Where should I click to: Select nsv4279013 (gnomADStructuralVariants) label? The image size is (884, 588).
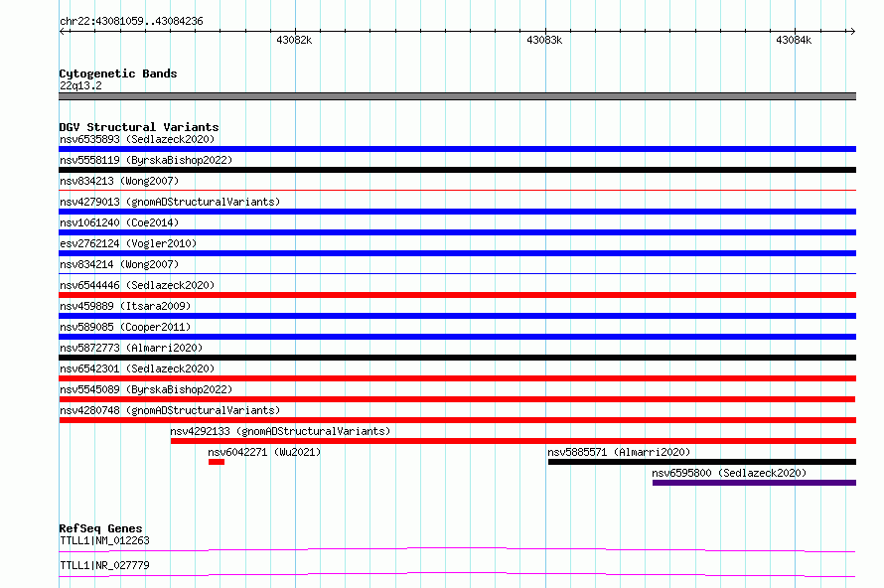pos(170,202)
